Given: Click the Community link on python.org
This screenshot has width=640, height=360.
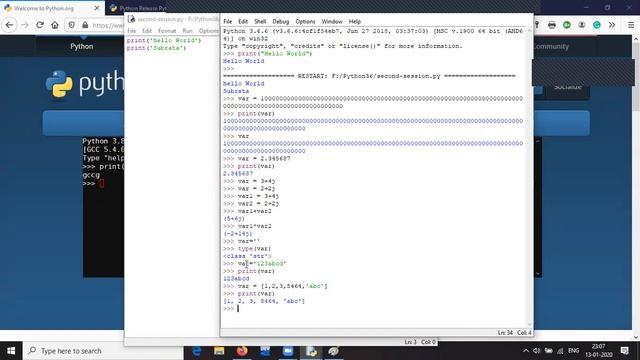Looking at the screenshot, I should click(x=551, y=47).
